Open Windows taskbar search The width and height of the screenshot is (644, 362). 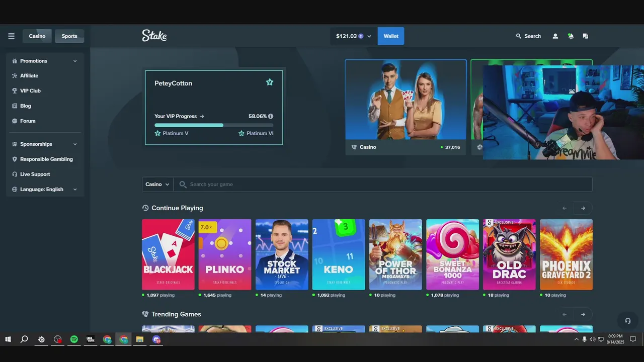(x=24, y=339)
